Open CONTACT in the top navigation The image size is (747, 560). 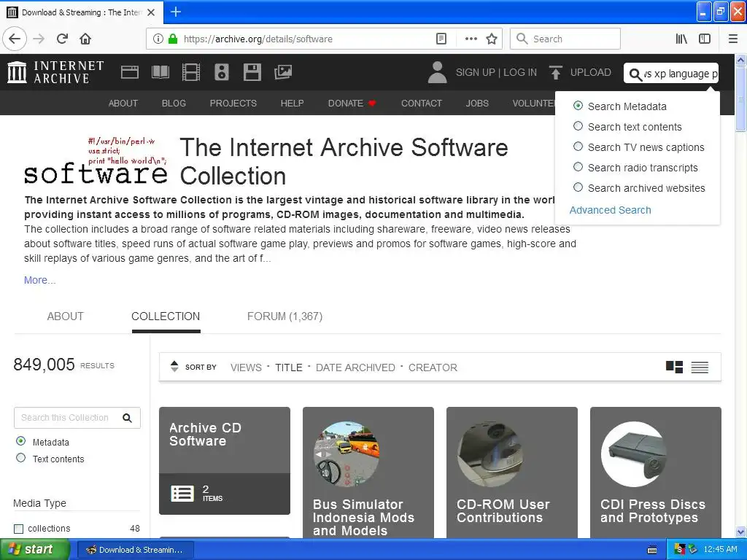click(422, 104)
